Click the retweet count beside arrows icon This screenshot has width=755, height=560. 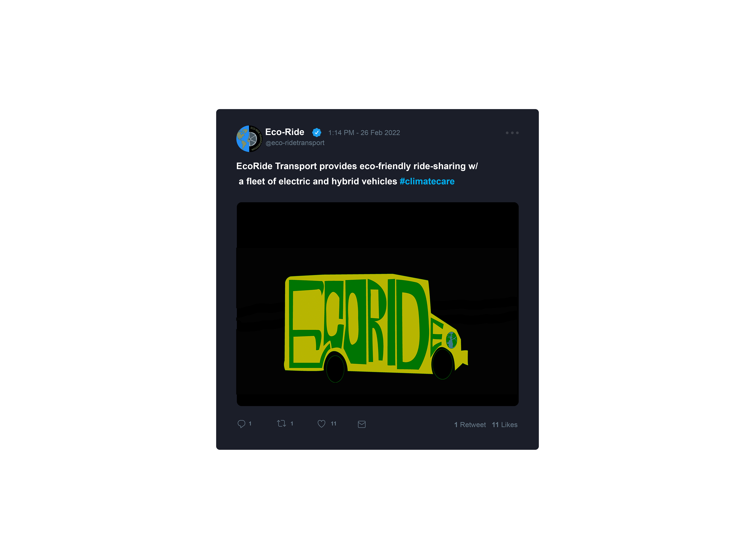[292, 423]
